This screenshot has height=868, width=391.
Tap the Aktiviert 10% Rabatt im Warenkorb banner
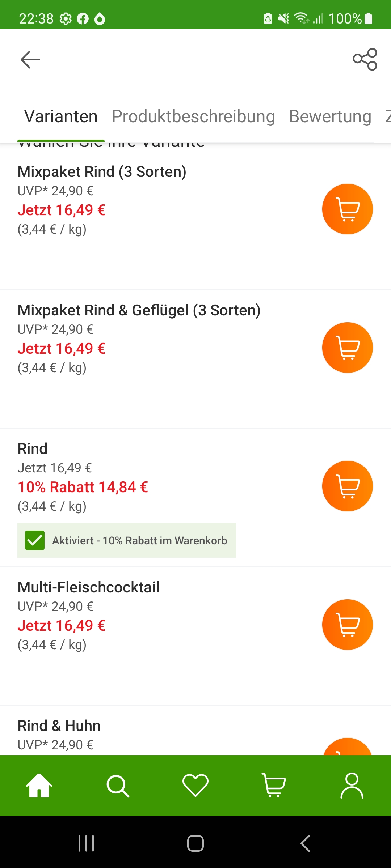pos(127,540)
